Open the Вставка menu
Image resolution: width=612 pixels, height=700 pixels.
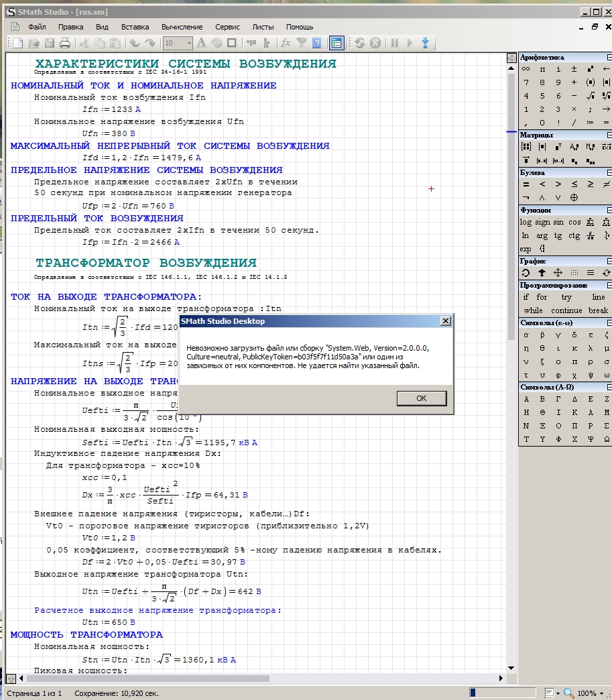click(x=135, y=27)
